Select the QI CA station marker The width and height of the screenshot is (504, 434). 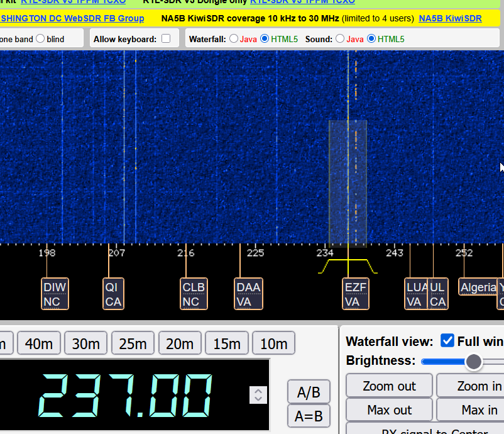(113, 294)
